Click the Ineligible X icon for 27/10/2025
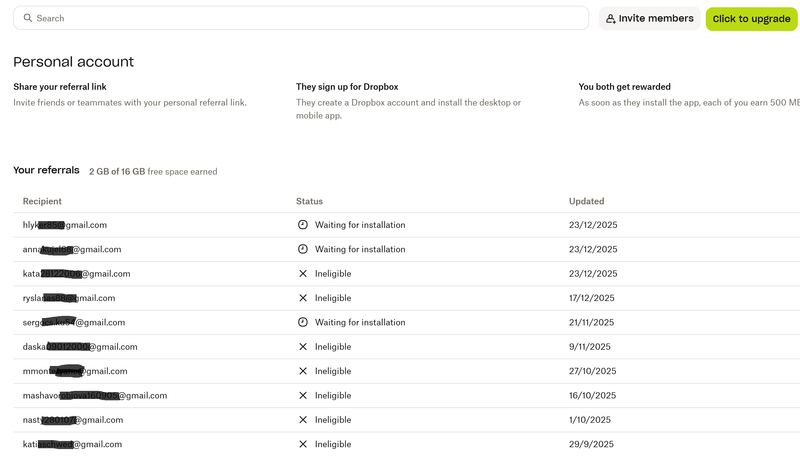The image size is (800, 462). 303,371
